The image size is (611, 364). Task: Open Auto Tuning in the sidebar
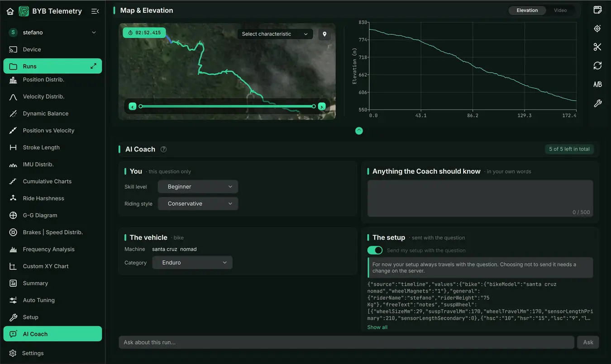pos(53,300)
